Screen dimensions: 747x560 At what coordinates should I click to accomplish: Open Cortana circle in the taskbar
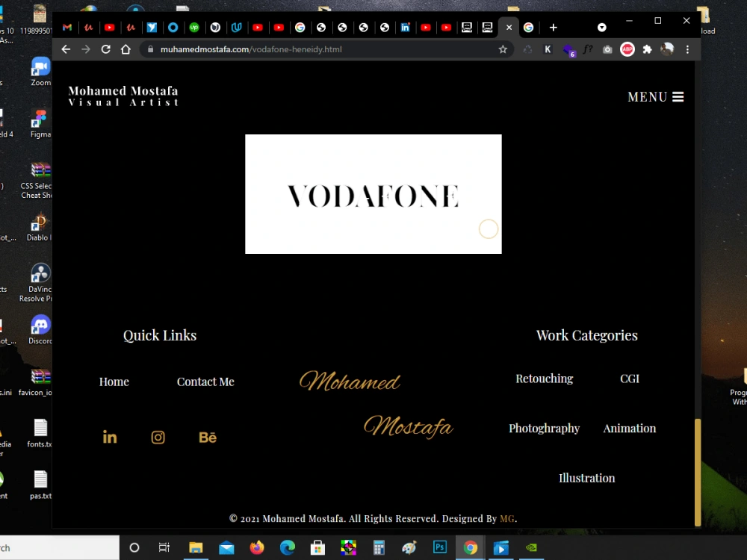(x=134, y=547)
